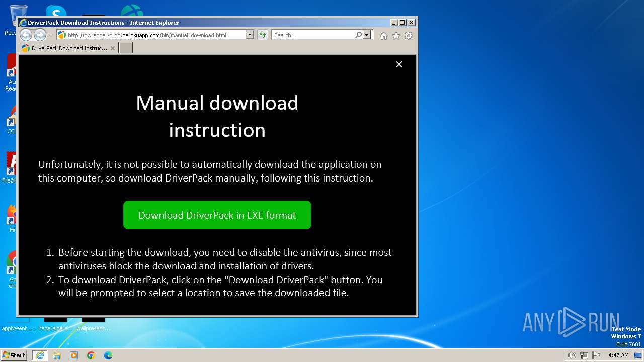
Task: Click the Internet Explorer back arrow
Action: [26, 35]
